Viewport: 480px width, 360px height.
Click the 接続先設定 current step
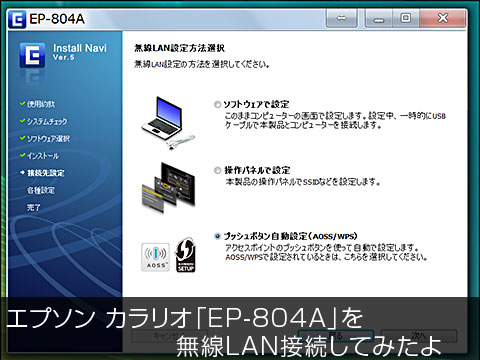46,173
